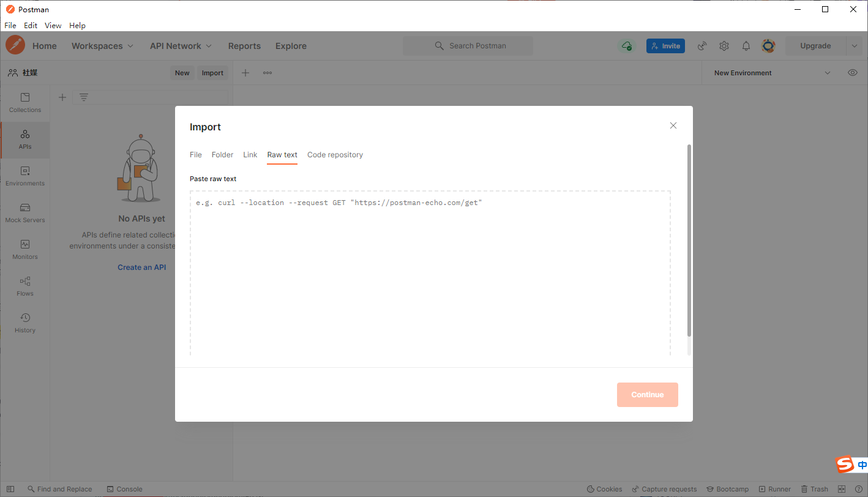Click the cloud sync status icon
This screenshot has width=868, height=497.
[626, 46]
